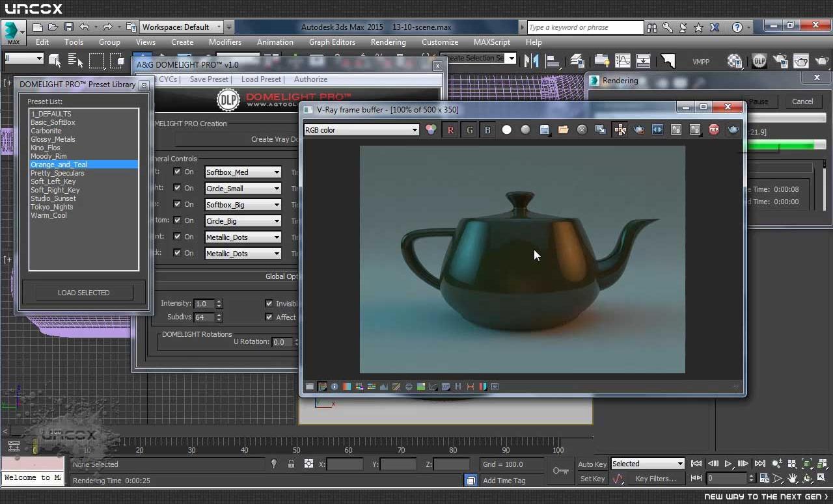The height and width of the screenshot is (504, 833).
Task: Toggle selection lock padlock icon
Action: pos(291,464)
